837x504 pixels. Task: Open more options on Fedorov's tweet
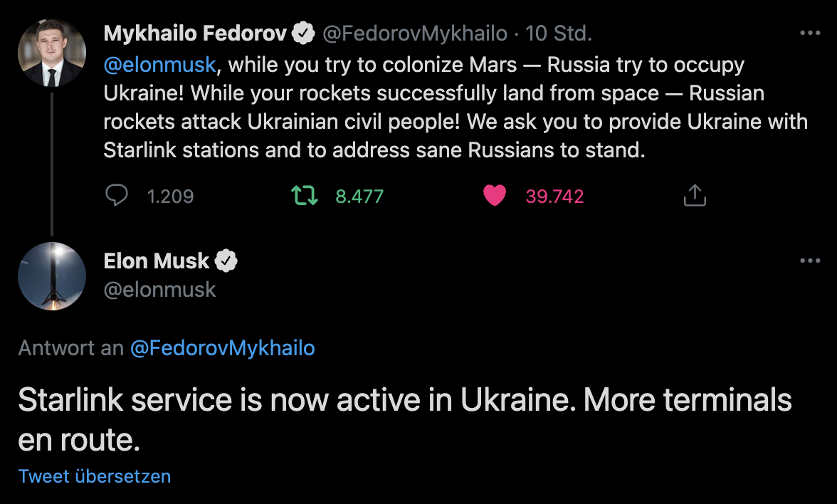tap(810, 33)
